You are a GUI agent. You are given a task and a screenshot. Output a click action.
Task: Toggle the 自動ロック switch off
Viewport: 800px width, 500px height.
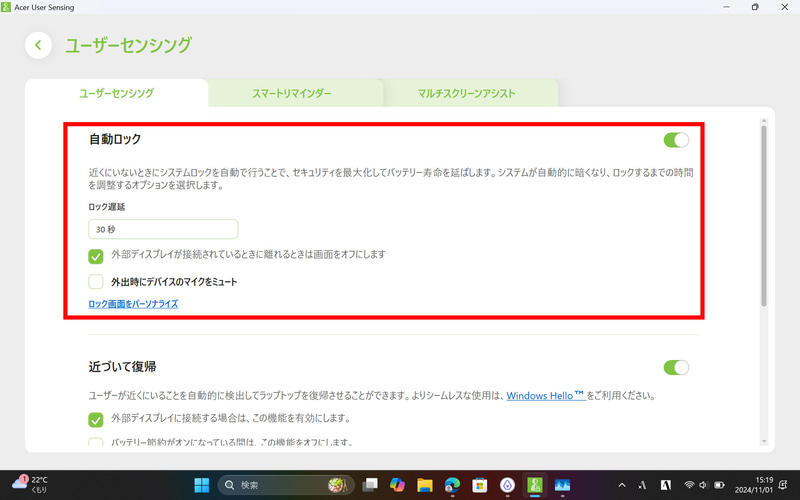[676, 140]
